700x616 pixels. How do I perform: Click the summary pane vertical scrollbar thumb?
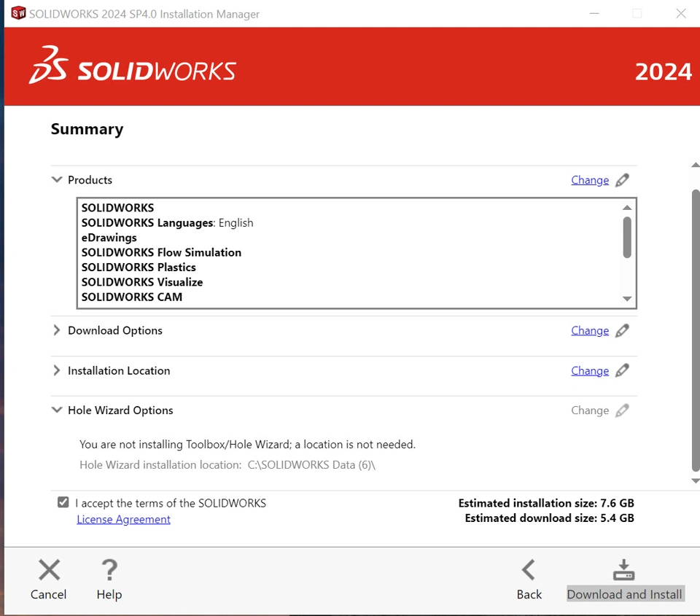pos(696,330)
